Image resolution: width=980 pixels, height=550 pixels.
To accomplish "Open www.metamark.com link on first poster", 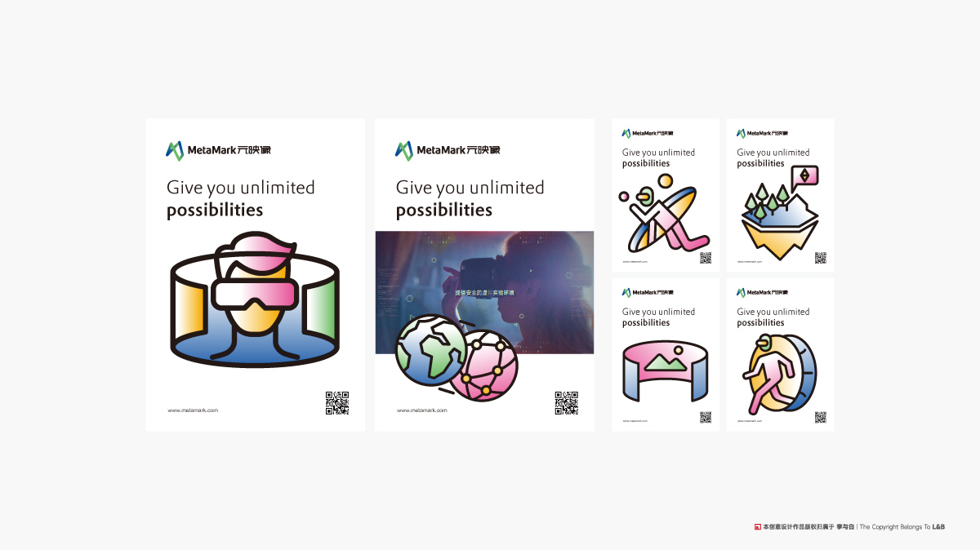I will [x=193, y=410].
